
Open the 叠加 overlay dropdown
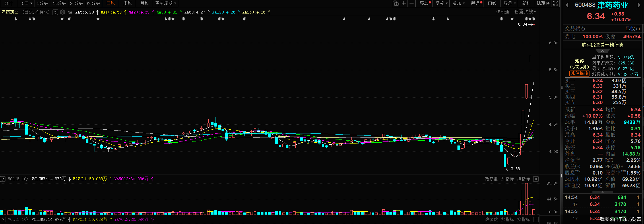(459, 3)
